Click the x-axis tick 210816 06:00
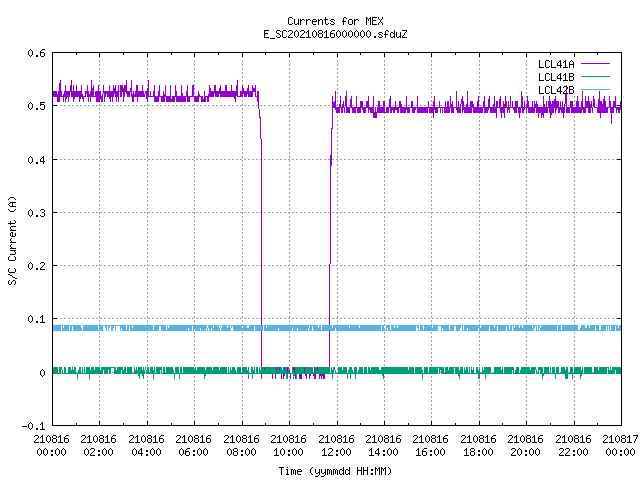This screenshot has width=640, height=480. (193, 446)
